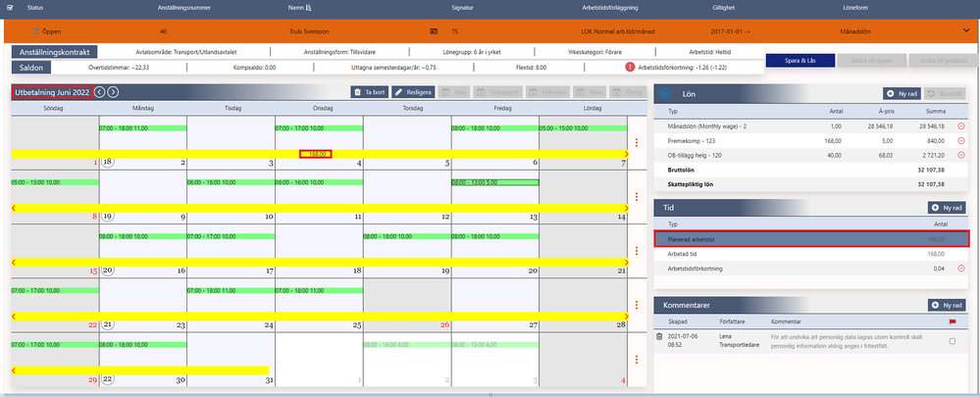Image resolution: width=980 pixels, height=397 pixels.
Task: Open the three-dot menu for week 19
Action: click(637, 197)
